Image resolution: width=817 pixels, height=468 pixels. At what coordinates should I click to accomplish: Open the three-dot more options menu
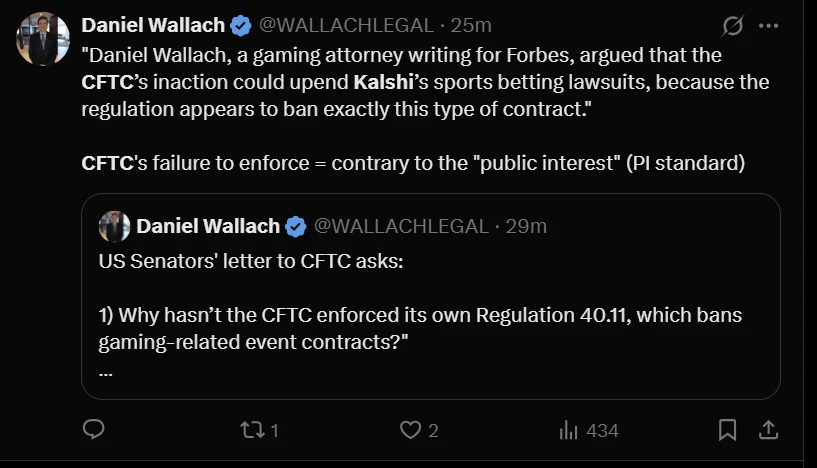coord(769,25)
